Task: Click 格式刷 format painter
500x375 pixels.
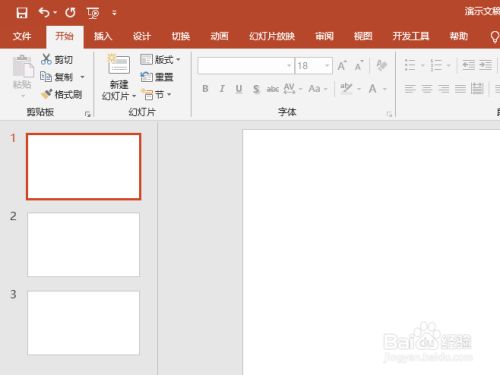Action: pos(61,94)
